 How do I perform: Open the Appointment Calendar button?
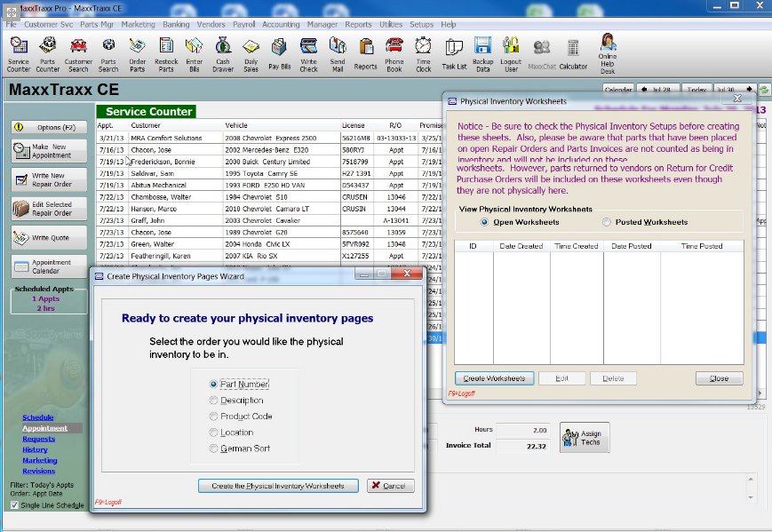point(49,266)
